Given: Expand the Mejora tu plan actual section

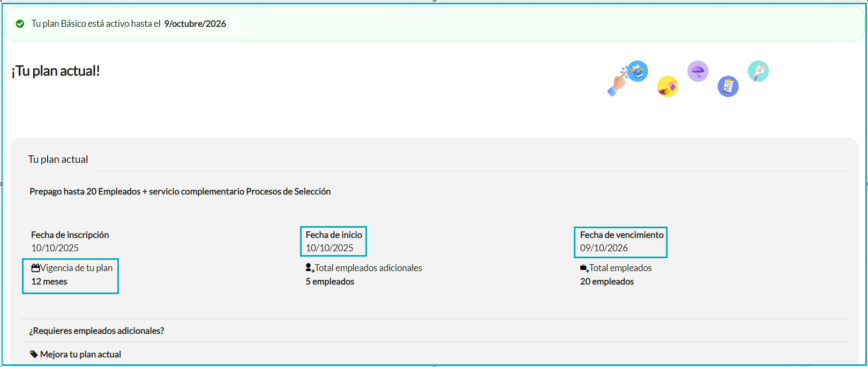Looking at the screenshot, I should coord(80,354).
